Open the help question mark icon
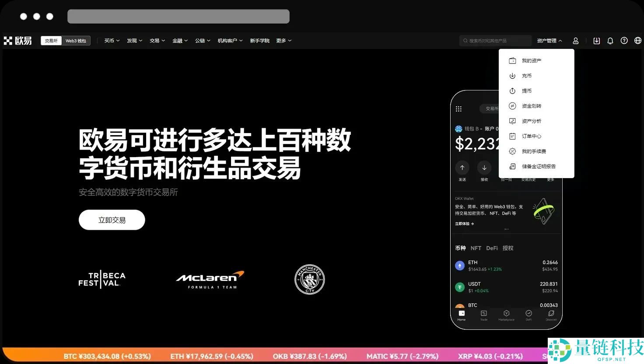644x364 pixels. 624,40
